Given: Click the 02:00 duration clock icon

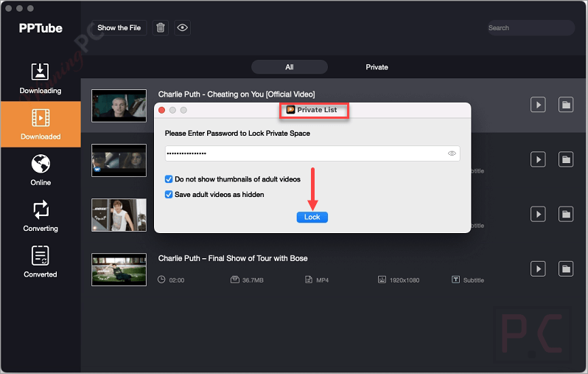Looking at the screenshot, I should (x=161, y=280).
